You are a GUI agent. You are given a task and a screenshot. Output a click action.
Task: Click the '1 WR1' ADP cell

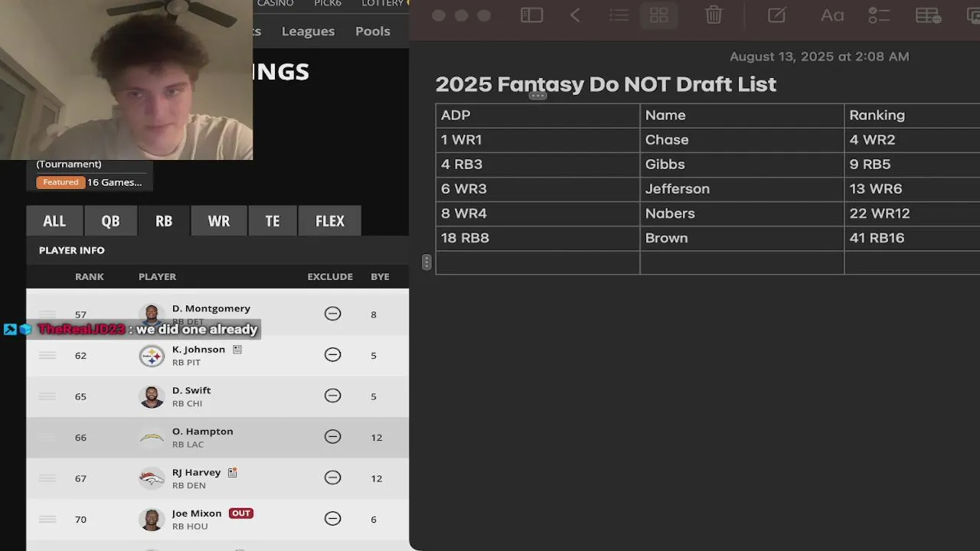coord(537,140)
